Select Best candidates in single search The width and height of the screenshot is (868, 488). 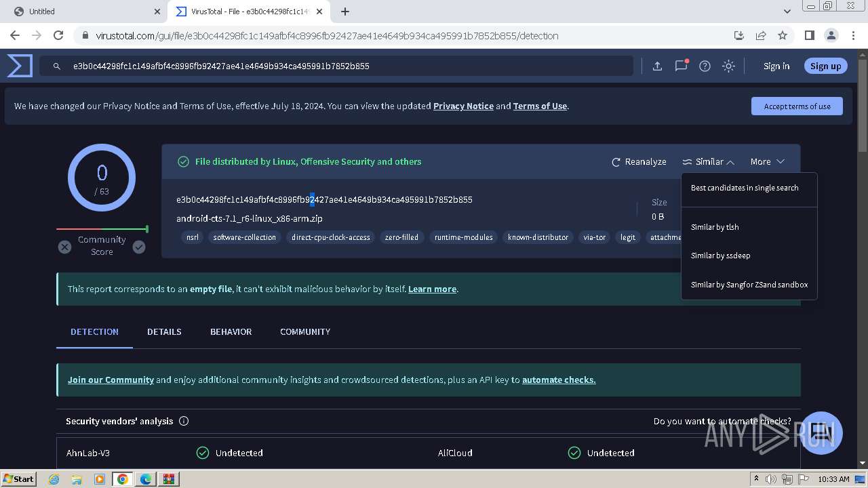[x=745, y=188]
